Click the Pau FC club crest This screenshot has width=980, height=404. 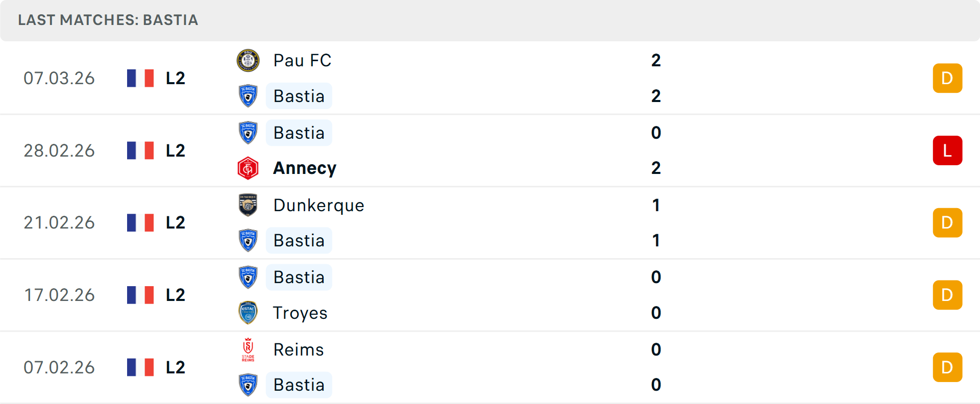[x=248, y=61]
